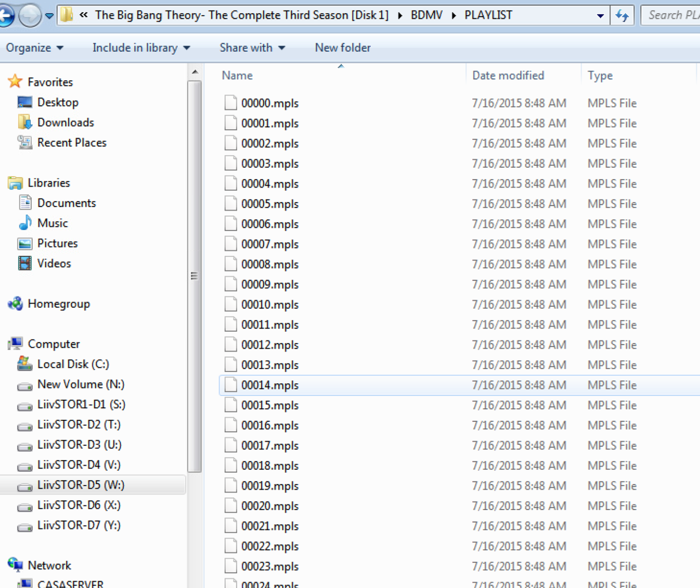The height and width of the screenshot is (588, 700).
Task: Open the Include in library menu
Action: pos(141,48)
